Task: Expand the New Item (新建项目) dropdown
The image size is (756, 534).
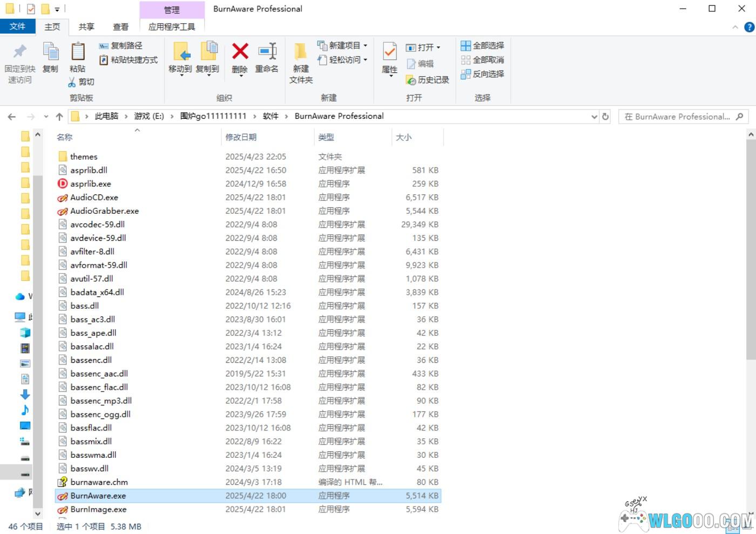Action: (x=365, y=45)
